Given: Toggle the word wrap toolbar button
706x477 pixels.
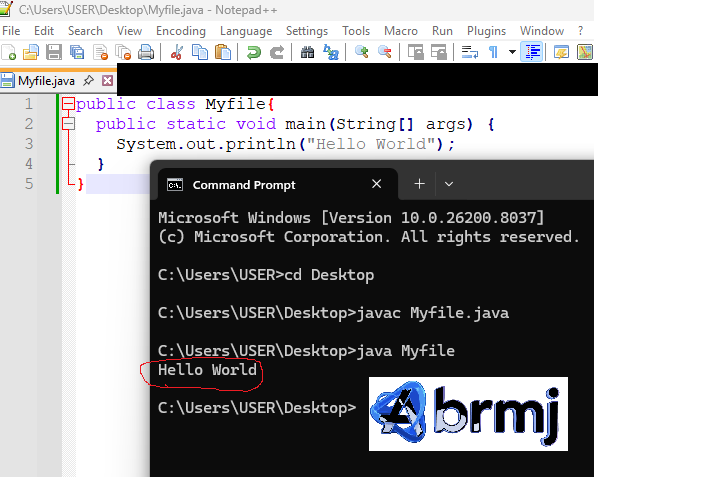Looking at the screenshot, I should [467, 52].
